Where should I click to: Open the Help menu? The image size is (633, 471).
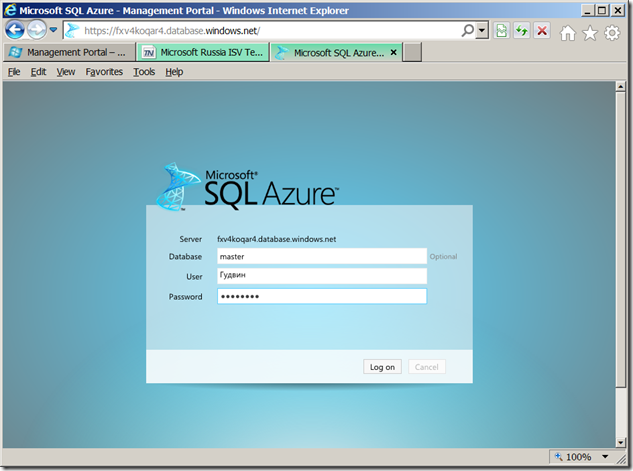174,72
